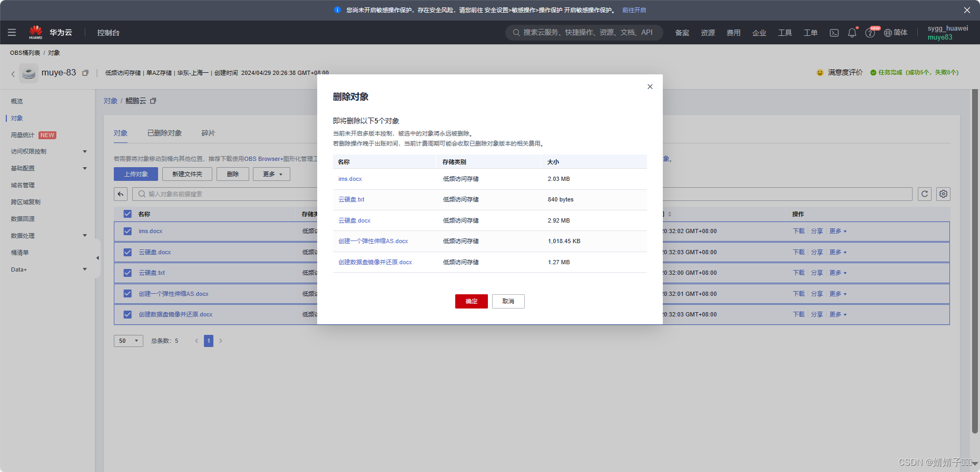The width and height of the screenshot is (980, 472).
Task: Go to the next page arrow
Action: (221, 341)
